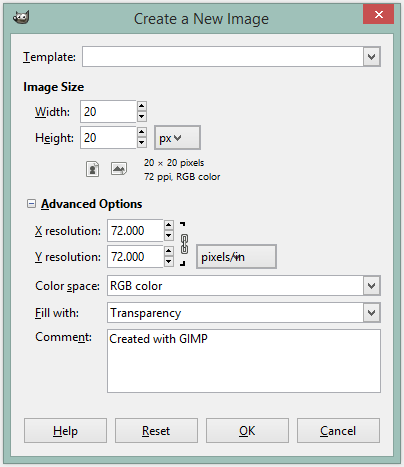Increase Height with up arrow

[x=142, y=132]
